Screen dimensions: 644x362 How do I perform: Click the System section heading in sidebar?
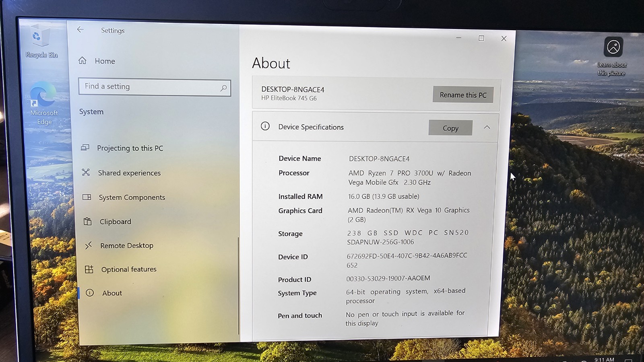(x=91, y=112)
